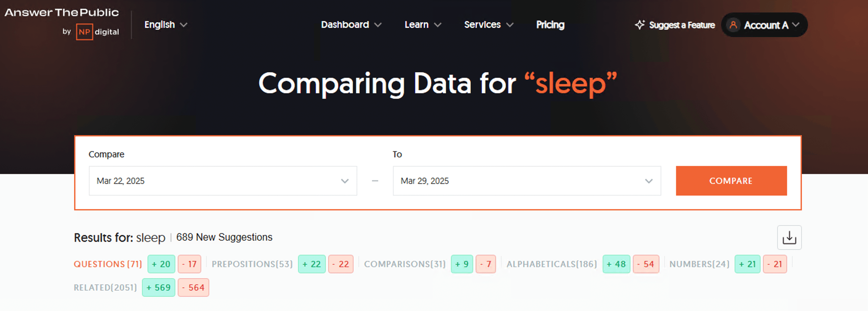Click the -54 Alphabeticals removed badge
Viewport: 868px width, 311px height.
[x=646, y=264]
